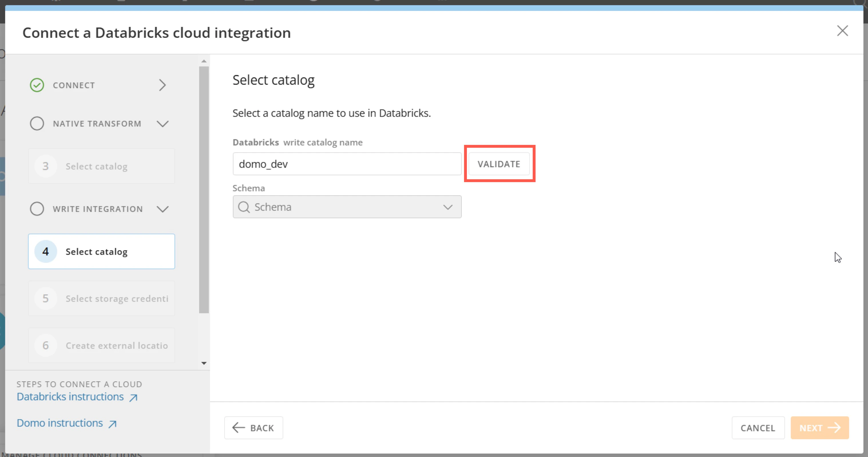
Task: Open the Schema dropdown arrow
Action: (448, 207)
